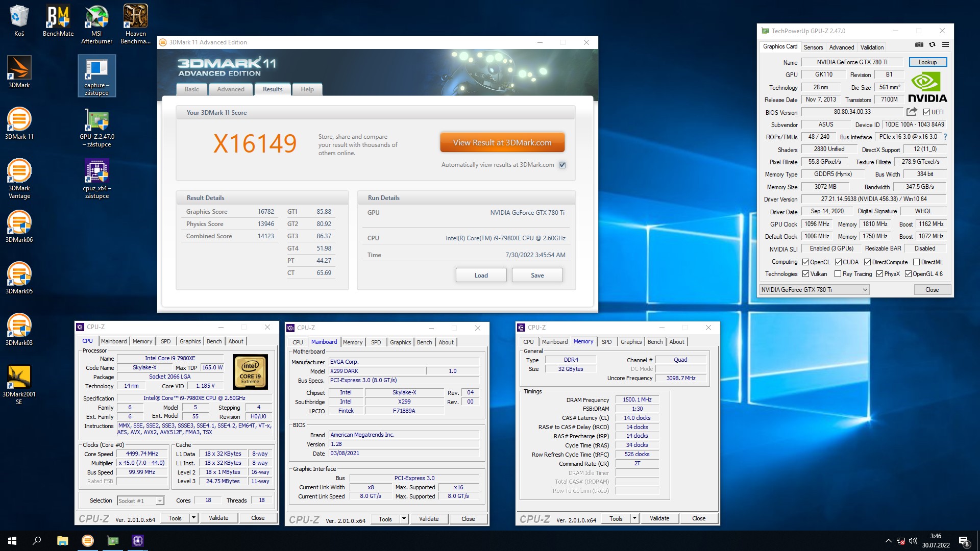Click the Bus Interface question mark
This screenshot has width=980, height=551.
click(x=945, y=137)
